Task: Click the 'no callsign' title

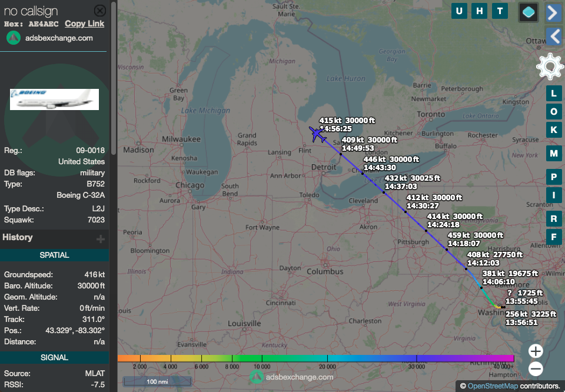Action: 31,11
